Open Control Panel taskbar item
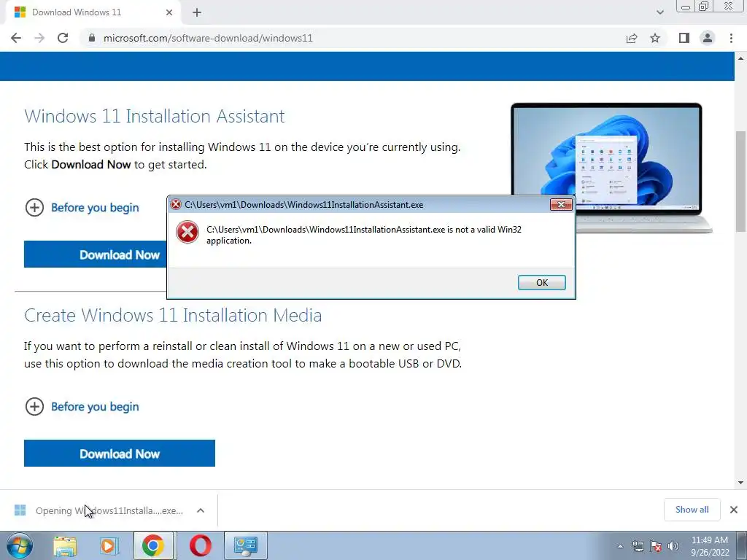The image size is (747, 560). 245,545
